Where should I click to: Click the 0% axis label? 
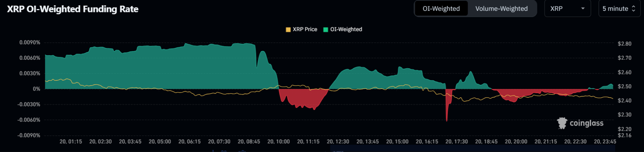[x=36, y=89]
